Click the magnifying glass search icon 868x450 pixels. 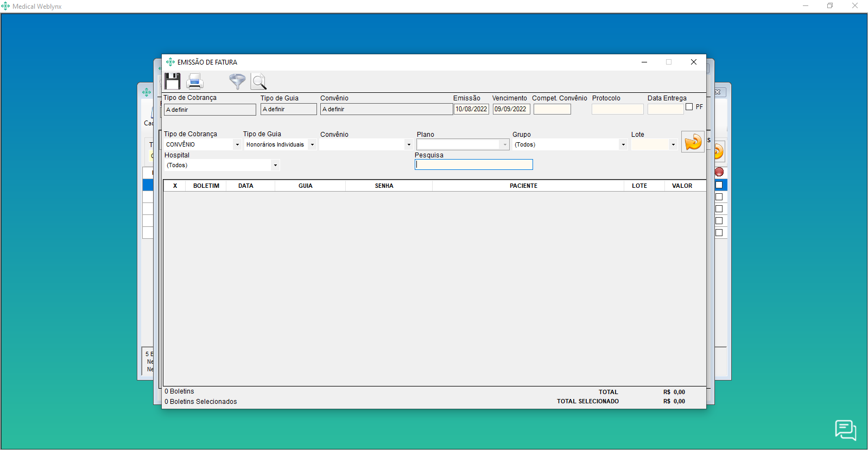point(259,82)
